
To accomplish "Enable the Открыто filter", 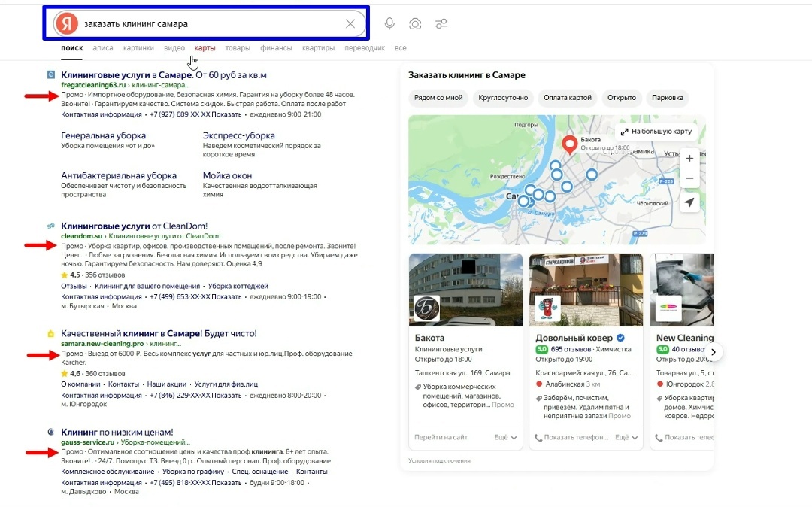I will tap(622, 97).
